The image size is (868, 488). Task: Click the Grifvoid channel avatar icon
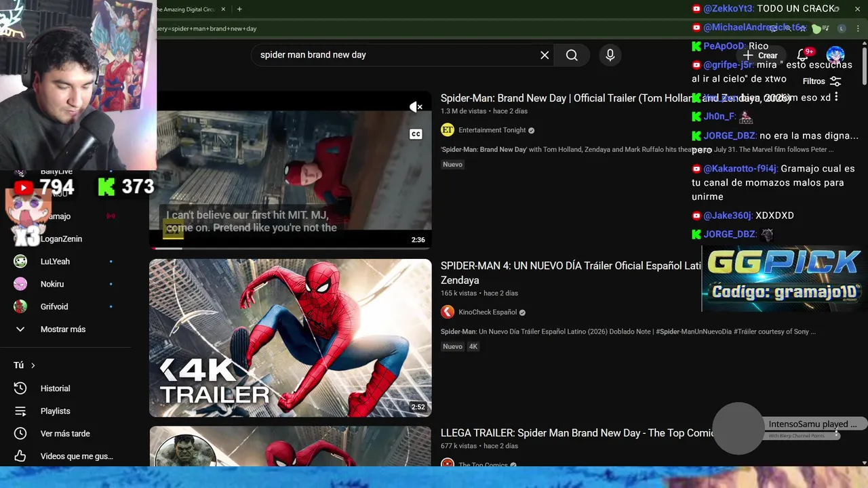click(x=20, y=306)
